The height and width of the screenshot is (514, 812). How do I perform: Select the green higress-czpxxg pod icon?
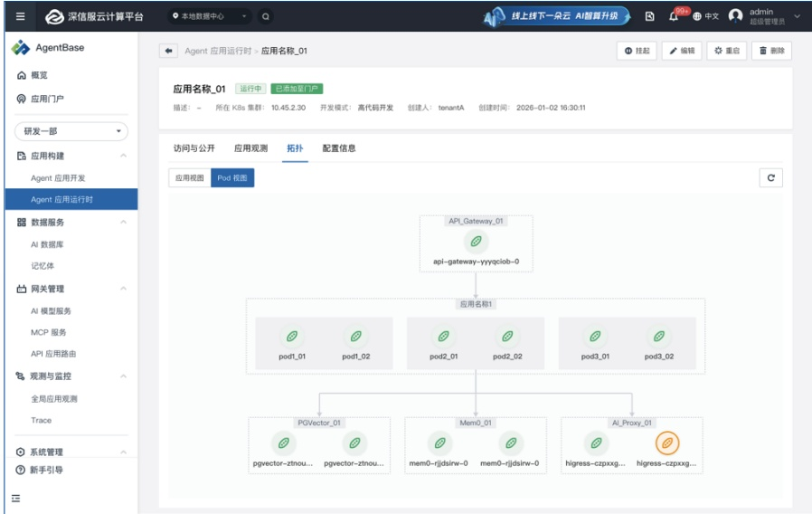pos(596,443)
